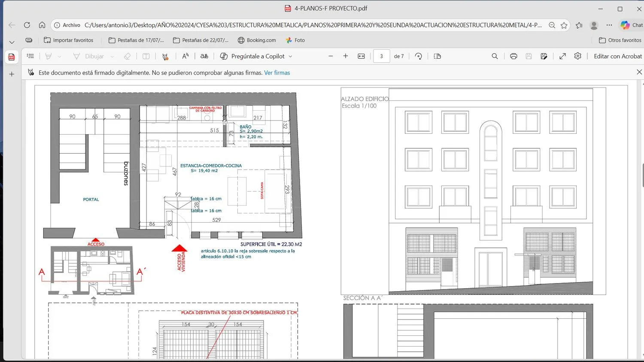Open the Importar favoritos bookmark item
The height and width of the screenshot is (362, 644).
coord(69,40)
